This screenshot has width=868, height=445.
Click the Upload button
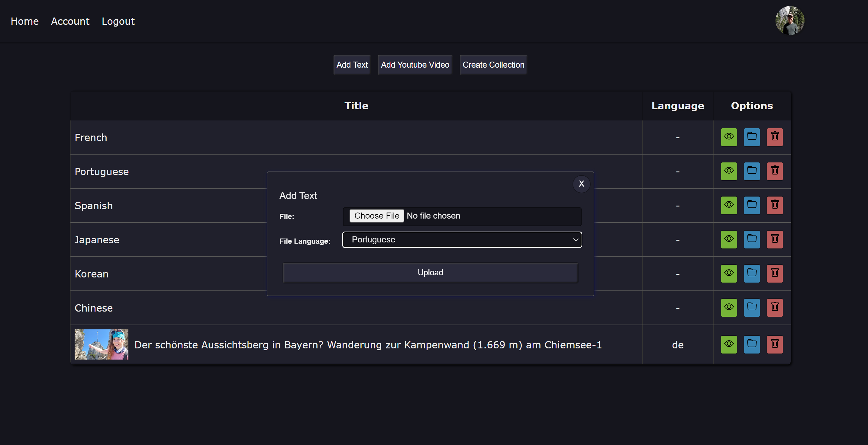[430, 273]
